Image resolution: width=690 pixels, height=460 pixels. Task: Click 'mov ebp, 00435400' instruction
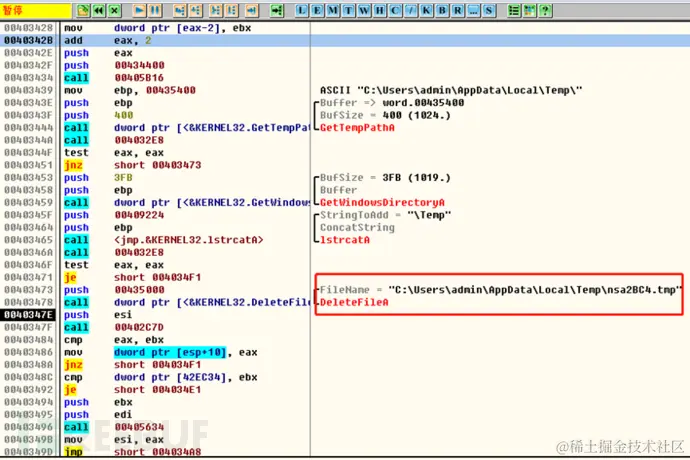pyautogui.click(x=130, y=90)
